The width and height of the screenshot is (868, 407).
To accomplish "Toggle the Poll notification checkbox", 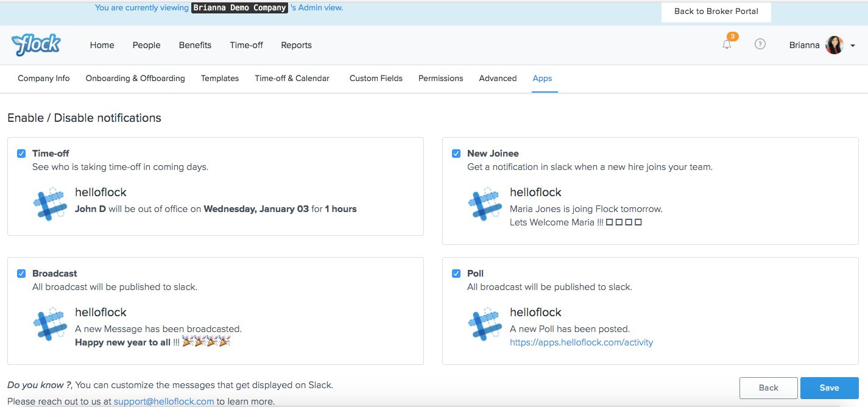I will pos(456,274).
